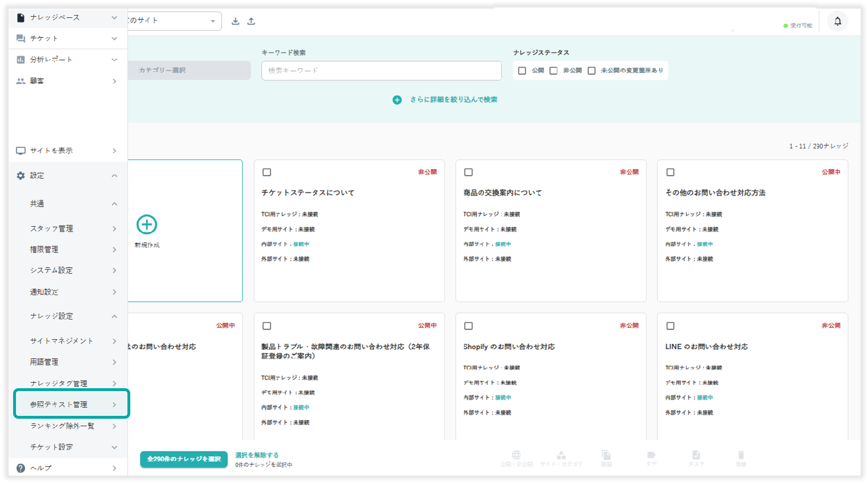Select the チケットステータスについて card checkbox
Viewport: 868px width, 483px height.
click(x=267, y=172)
